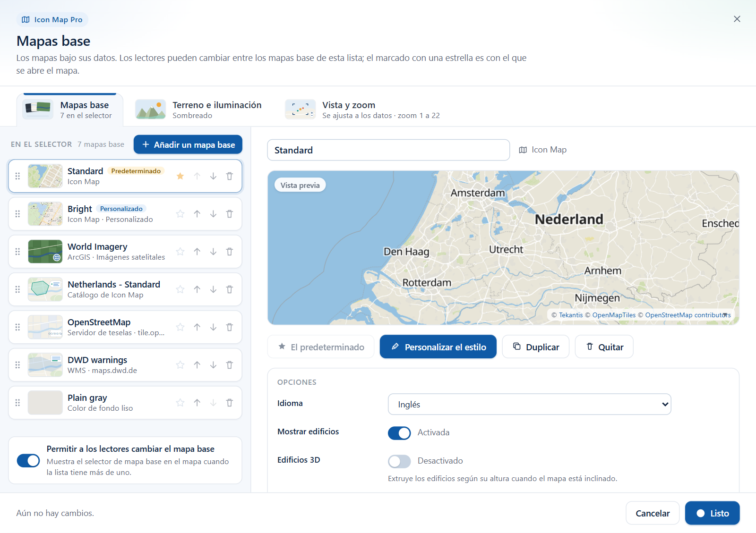Star the World Imagery basemap

click(180, 252)
